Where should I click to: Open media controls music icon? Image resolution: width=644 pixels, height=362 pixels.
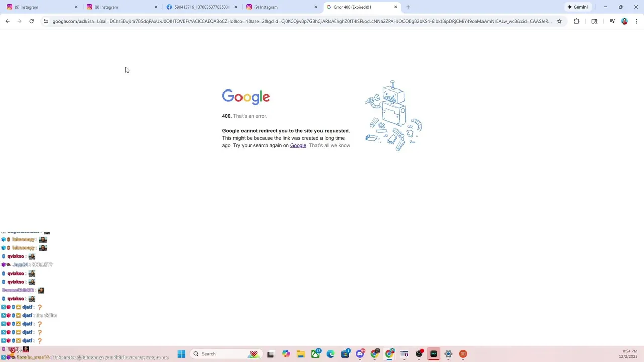coord(612,21)
